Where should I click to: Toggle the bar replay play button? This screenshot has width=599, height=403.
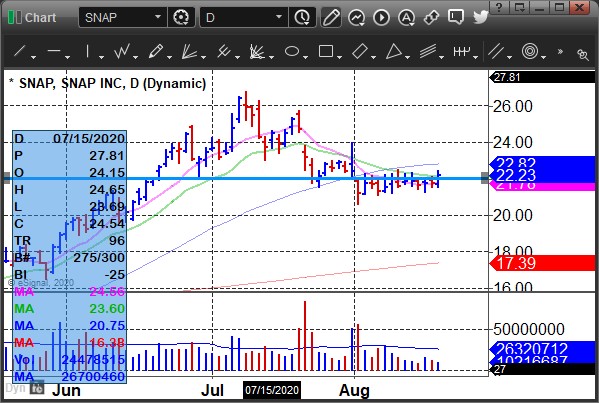coord(381,17)
